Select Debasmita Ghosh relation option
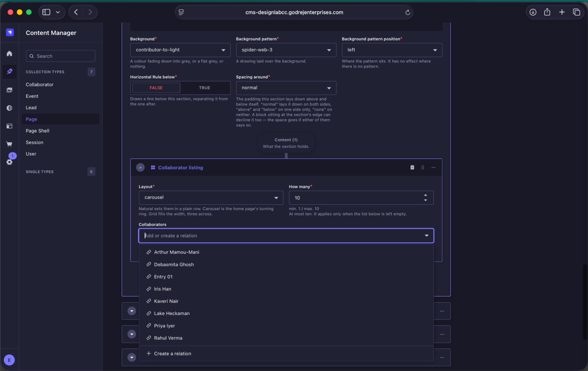This screenshot has height=371, width=588. pos(286,264)
